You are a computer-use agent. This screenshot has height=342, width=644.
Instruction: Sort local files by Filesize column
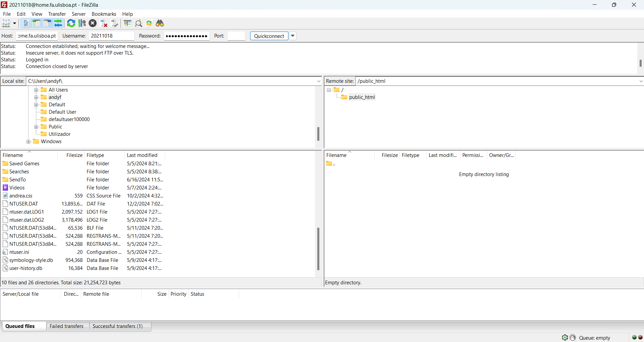point(71,155)
